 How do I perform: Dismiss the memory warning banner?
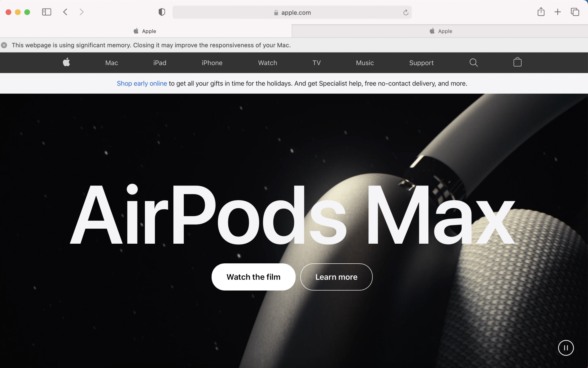[x=4, y=45]
